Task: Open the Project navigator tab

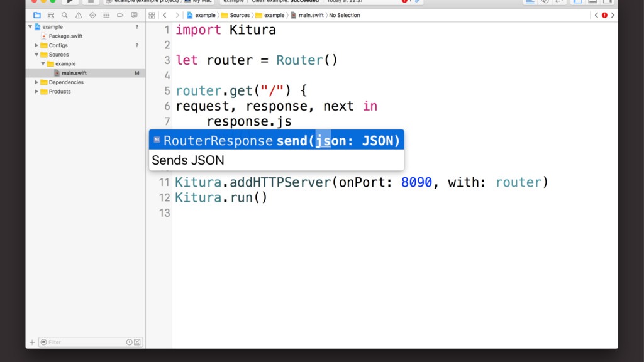Action: 37,15
